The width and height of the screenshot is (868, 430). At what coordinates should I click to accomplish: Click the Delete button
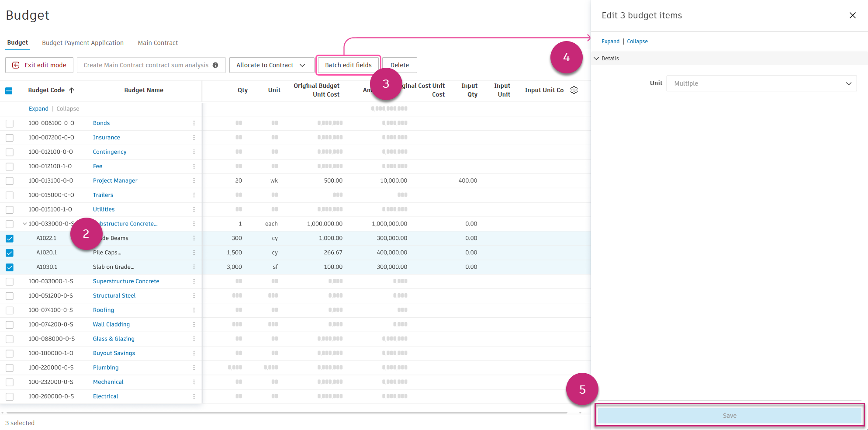(x=400, y=65)
